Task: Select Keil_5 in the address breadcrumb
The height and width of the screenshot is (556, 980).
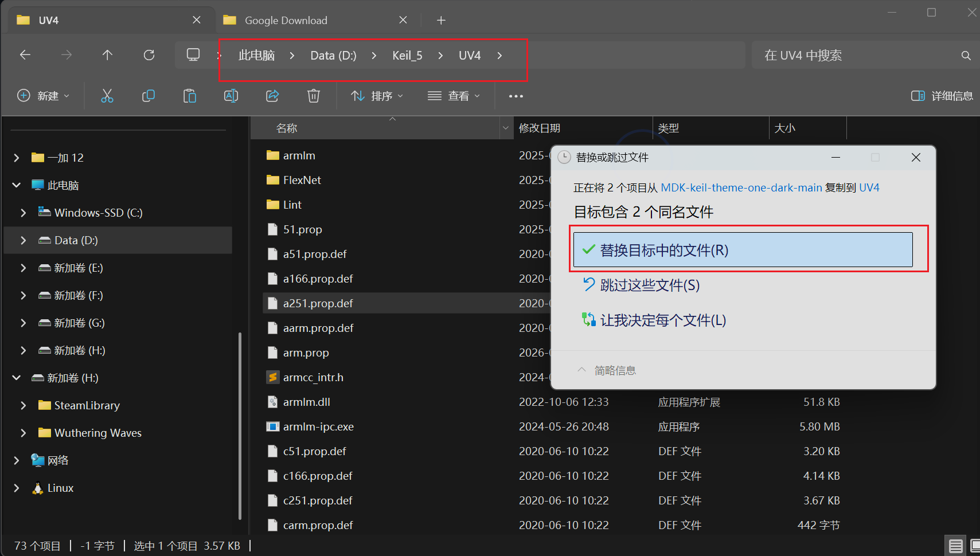Action: 407,56
